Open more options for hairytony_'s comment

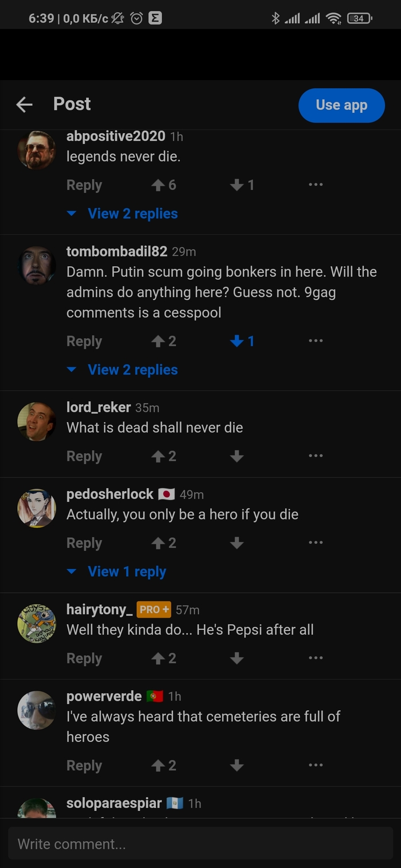316,658
